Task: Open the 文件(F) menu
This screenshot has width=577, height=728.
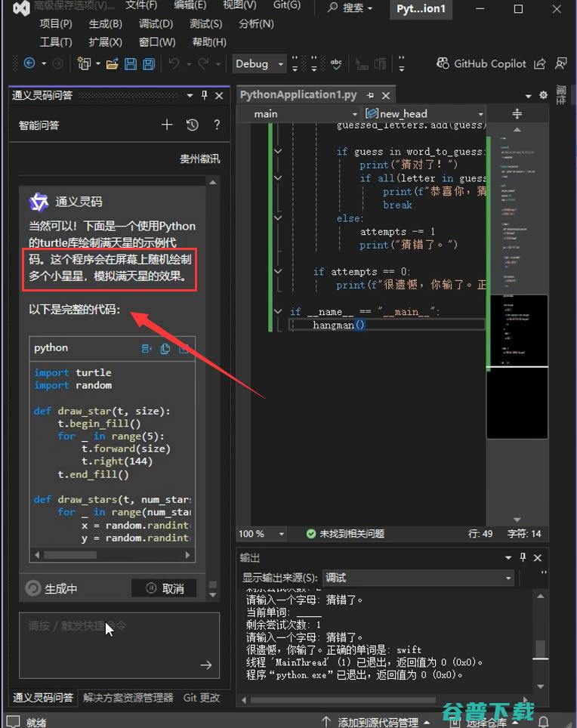Action: tap(141, 5)
